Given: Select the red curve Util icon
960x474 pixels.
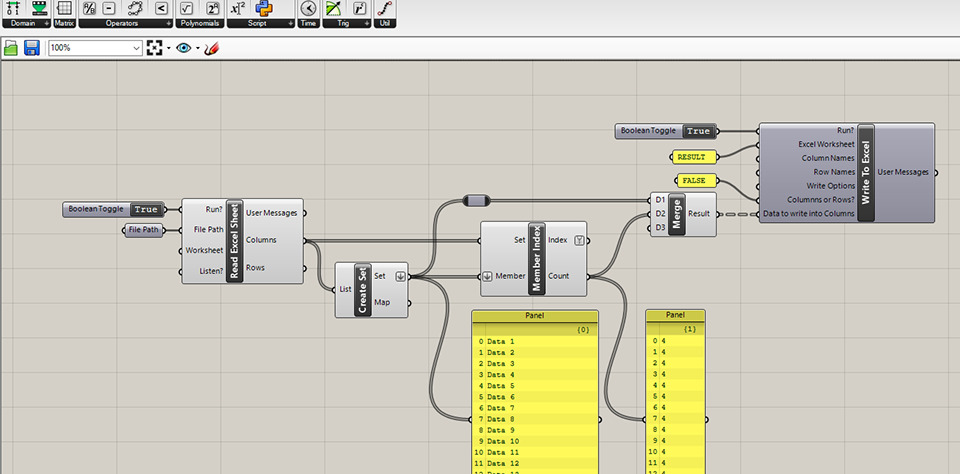Looking at the screenshot, I should [385, 8].
